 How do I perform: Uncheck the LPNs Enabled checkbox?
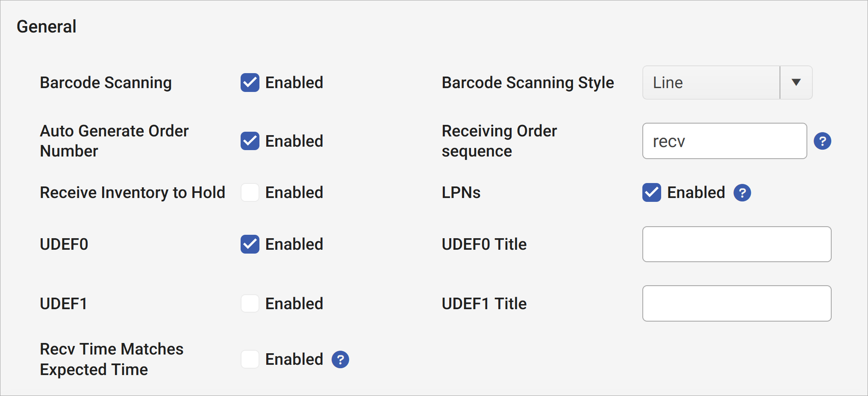[651, 193]
